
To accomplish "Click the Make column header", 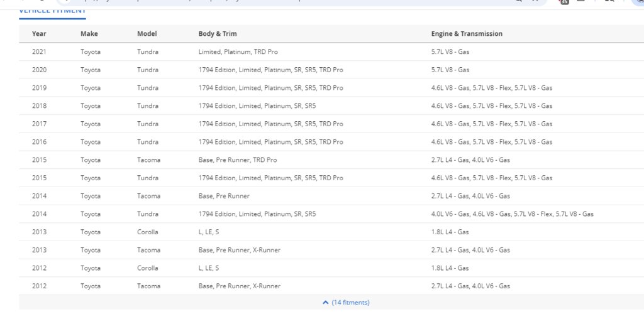I will pos(89,34).
